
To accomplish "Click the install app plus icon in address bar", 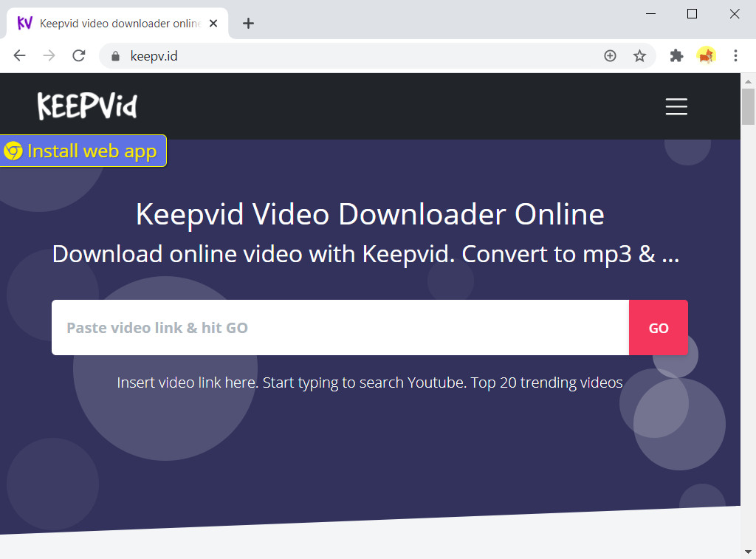I will click(610, 56).
